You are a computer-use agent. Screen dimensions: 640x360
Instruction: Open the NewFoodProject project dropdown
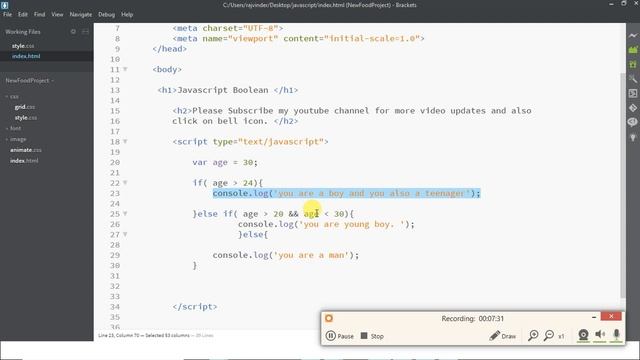[29, 81]
